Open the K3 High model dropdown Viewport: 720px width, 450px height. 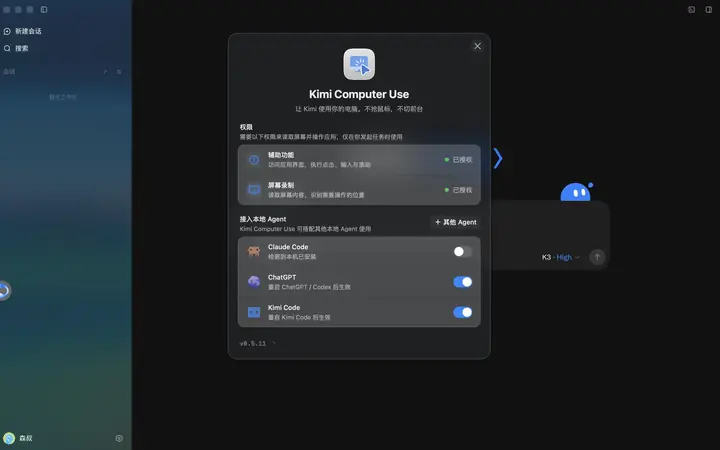[561, 257]
